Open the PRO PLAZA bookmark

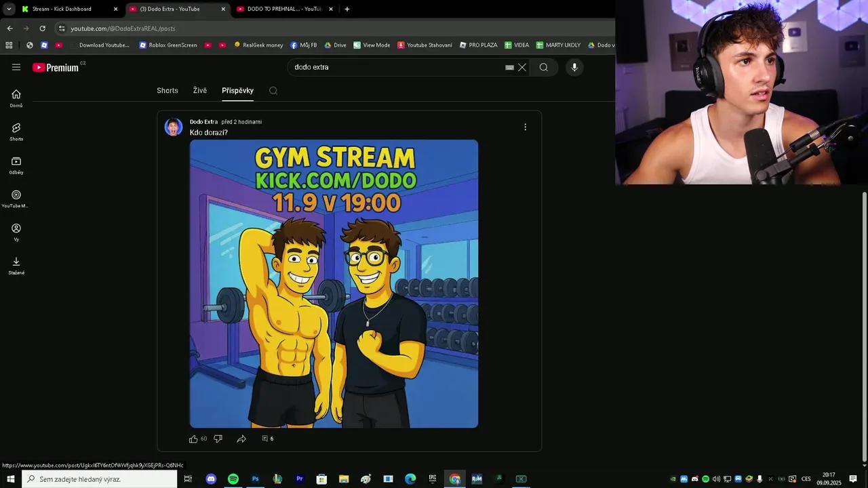[x=478, y=45]
